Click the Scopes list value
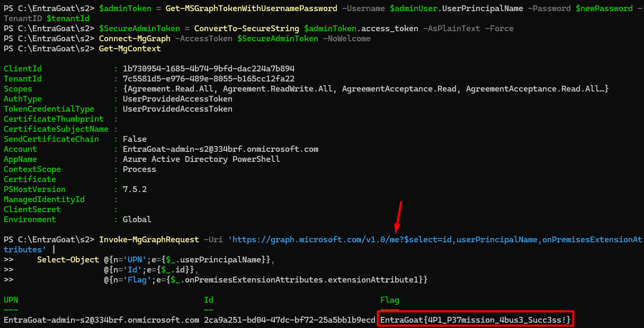This screenshot has height=328, width=644. (365, 89)
